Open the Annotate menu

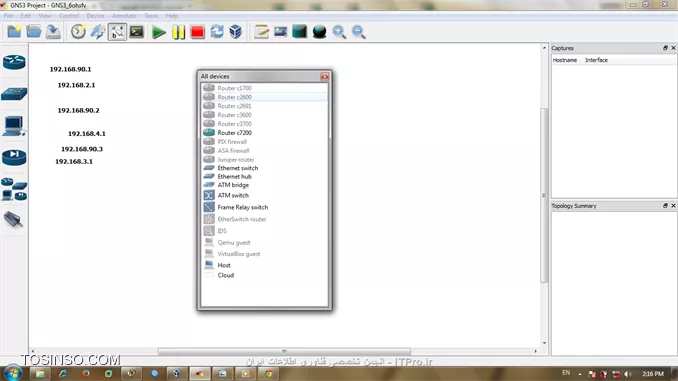(x=124, y=16)
